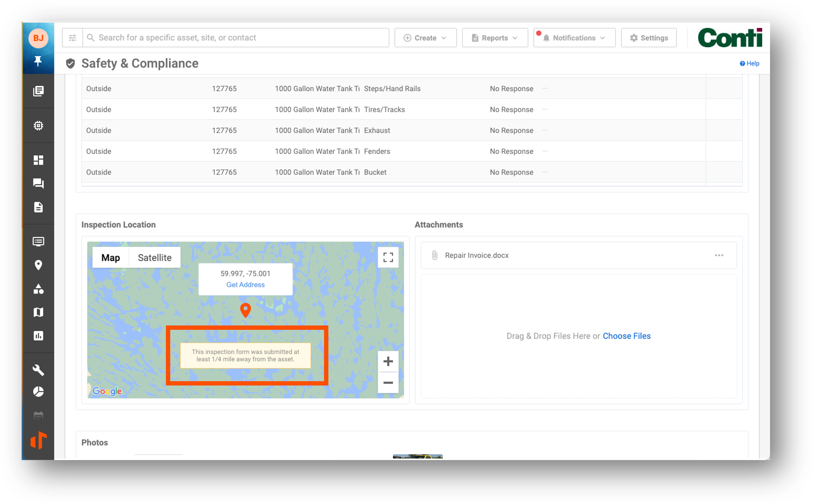The height and width of the screenshot is (504, 814).
Task: Select the Exhaust inspection row
Action: point(412,130)
